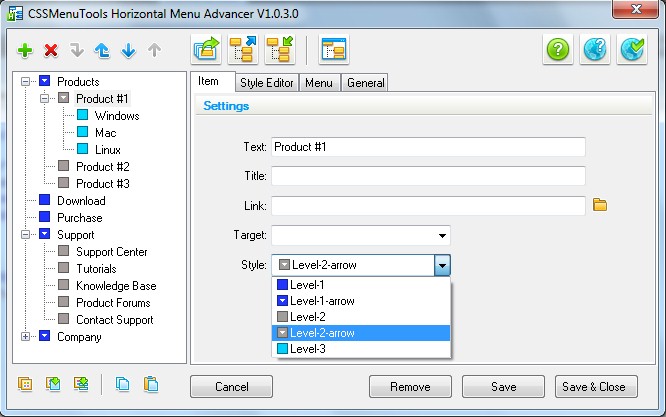Click the bottom import icon with down arrow
This screenshot has height=417, width=666.
click(53, 384)
